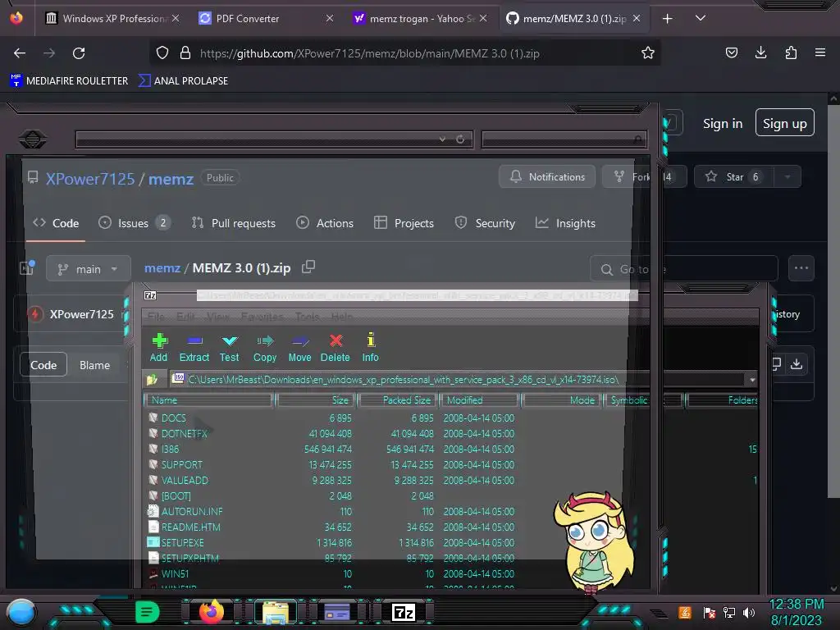The height and width of the screenshot is (630, 840).
Task: Click the address bar URL
Action: 370,53
